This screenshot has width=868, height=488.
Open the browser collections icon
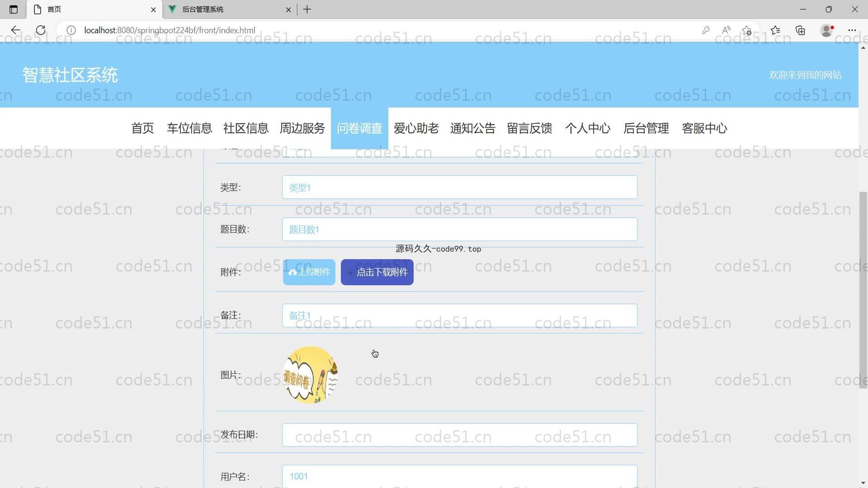(800, 30)
